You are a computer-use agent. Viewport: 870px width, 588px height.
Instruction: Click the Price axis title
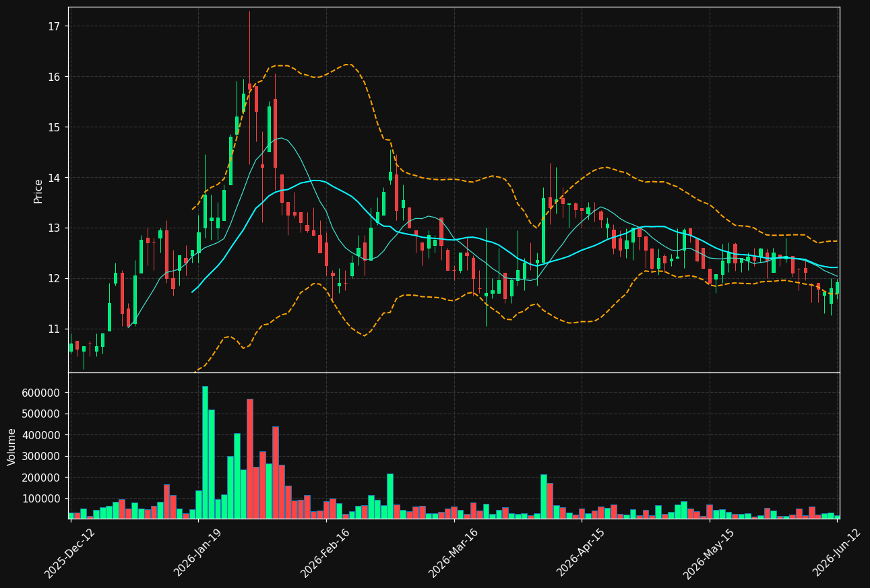[38, 191]
